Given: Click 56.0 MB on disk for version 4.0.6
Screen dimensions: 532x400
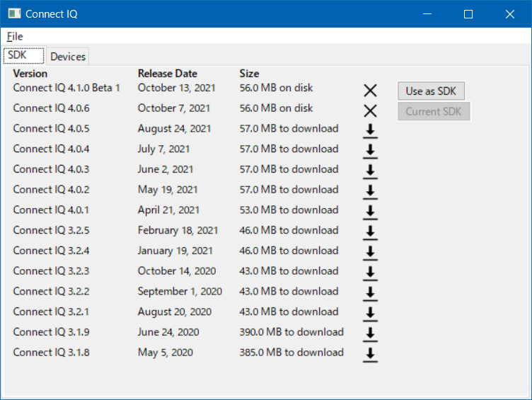Looking at the screenshot, I should (276, 108).
